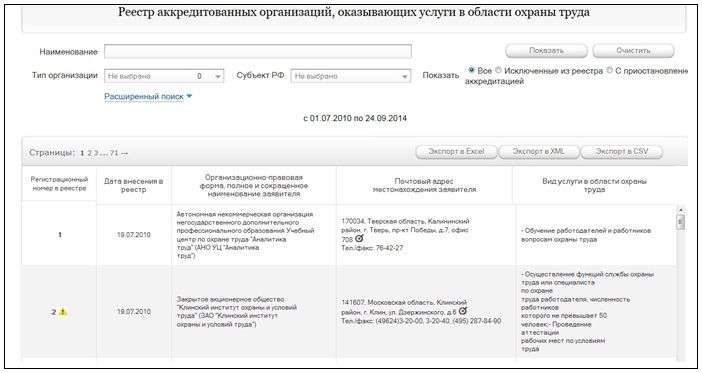Click date range text "с 01.07.2010 по 24.09.2014"

tap(355, 119)
